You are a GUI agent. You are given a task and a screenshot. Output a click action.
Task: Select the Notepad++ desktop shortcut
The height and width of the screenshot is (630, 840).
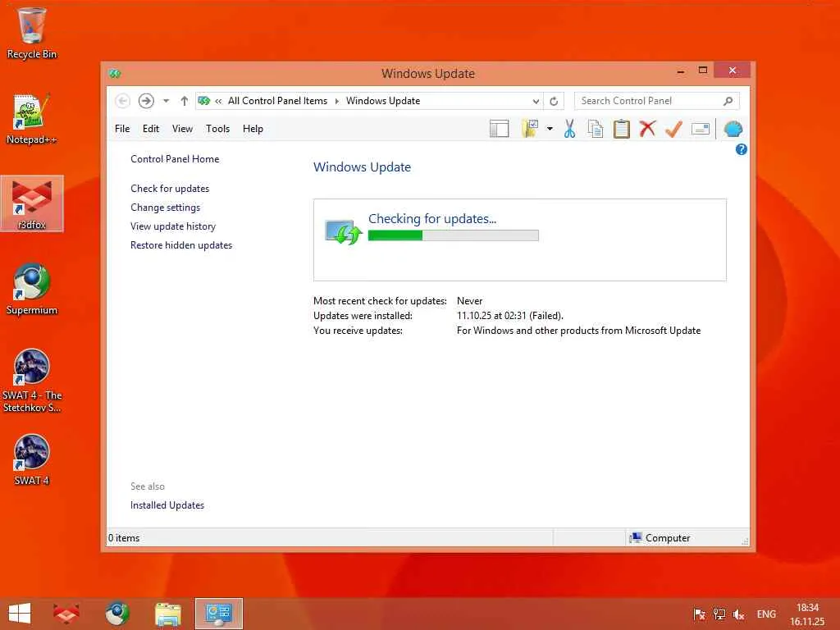tap(32, 119)
